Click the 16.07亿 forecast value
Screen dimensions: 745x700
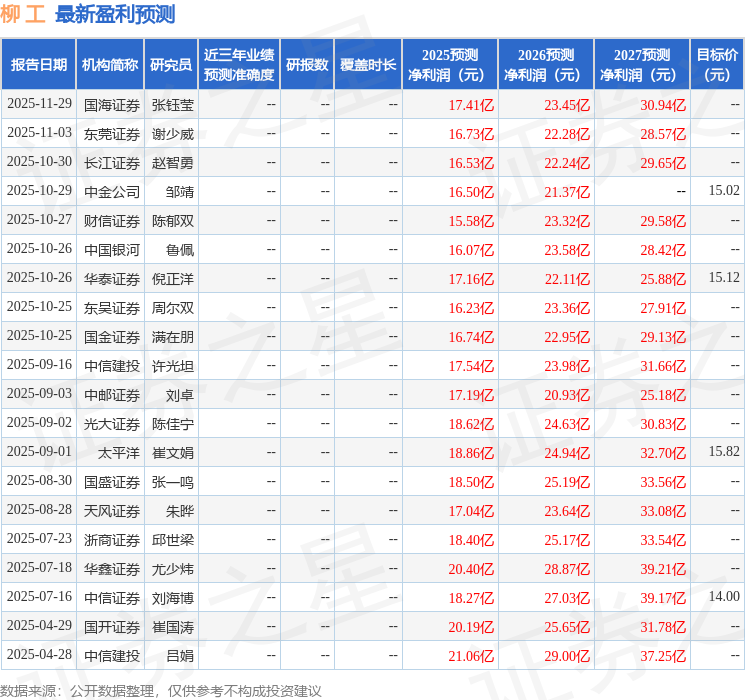coord(471,250)
